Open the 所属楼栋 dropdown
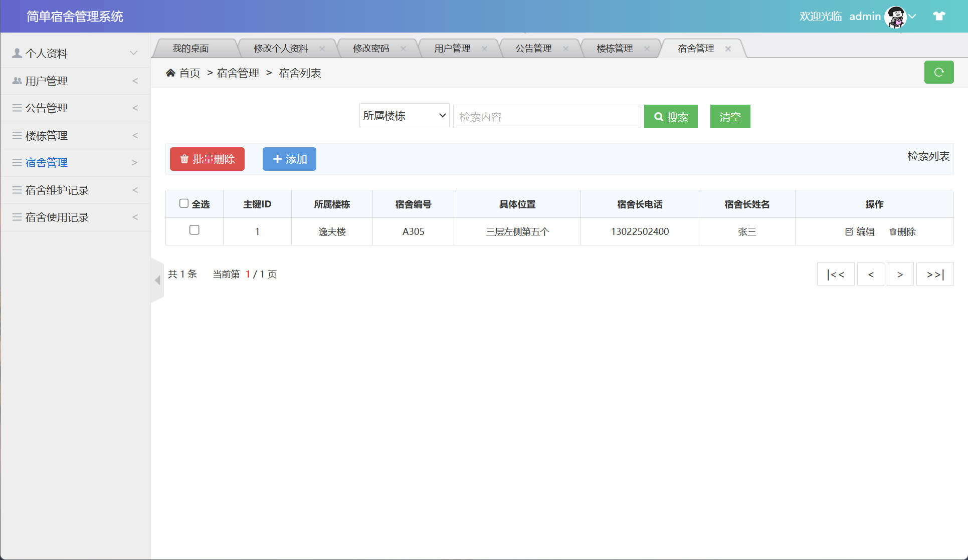The width and height of the screenshot is (968, 560). pyautogui.click(x=404, y=115)
